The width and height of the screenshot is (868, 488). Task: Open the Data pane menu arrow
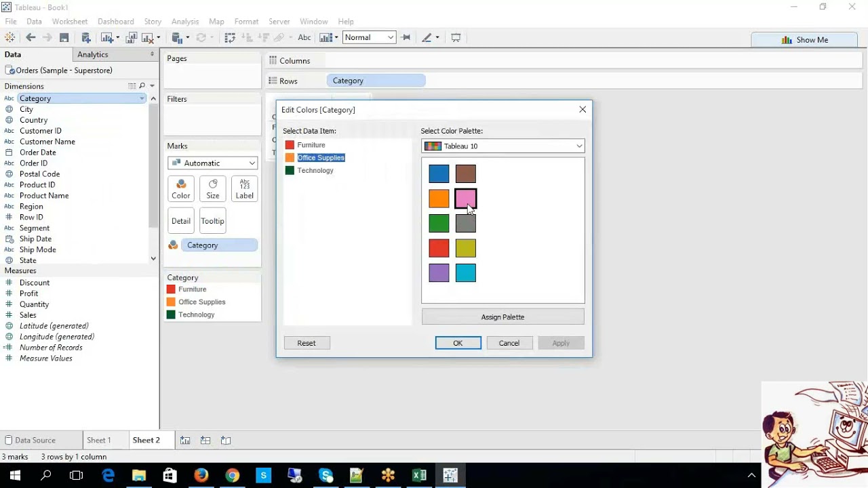(152, 54)
